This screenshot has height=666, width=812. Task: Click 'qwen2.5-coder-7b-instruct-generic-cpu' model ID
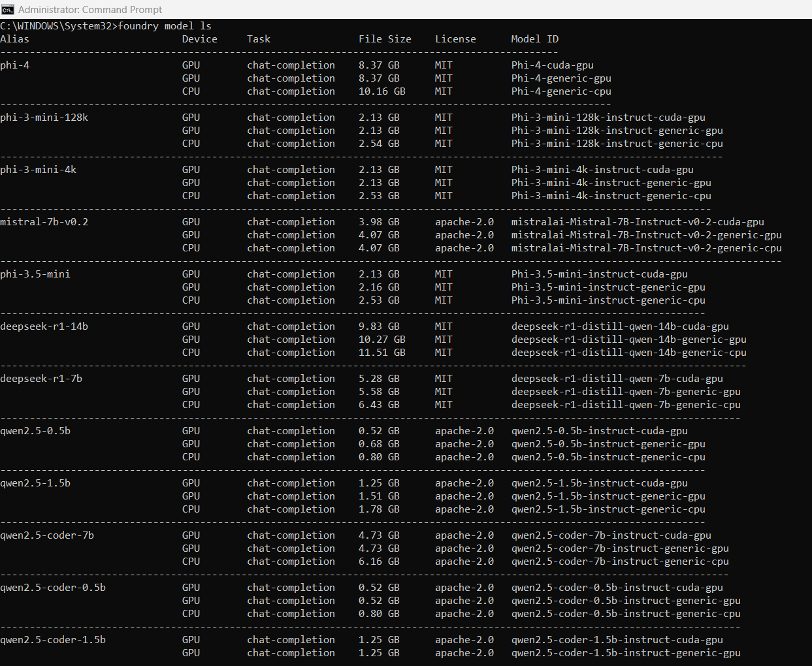tap(620, 562)
